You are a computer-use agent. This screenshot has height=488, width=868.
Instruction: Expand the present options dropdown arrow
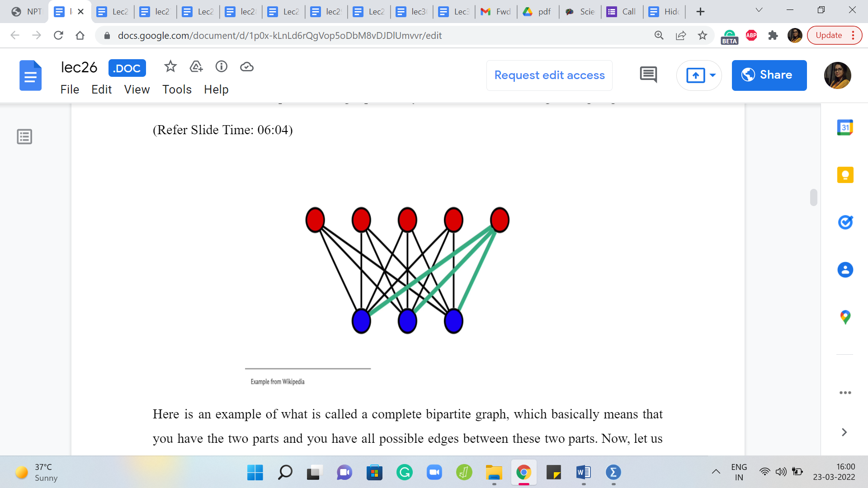pos(712,75)
